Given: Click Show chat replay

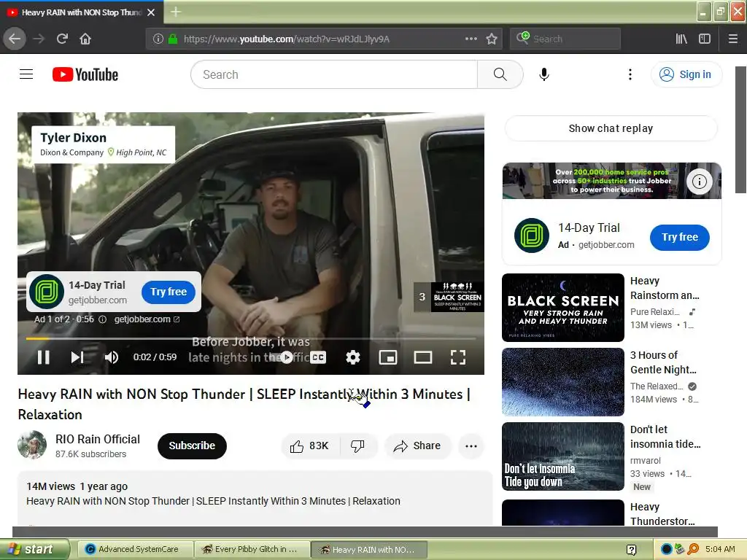Looking at the screenshot, I should (x=611, y=128).
